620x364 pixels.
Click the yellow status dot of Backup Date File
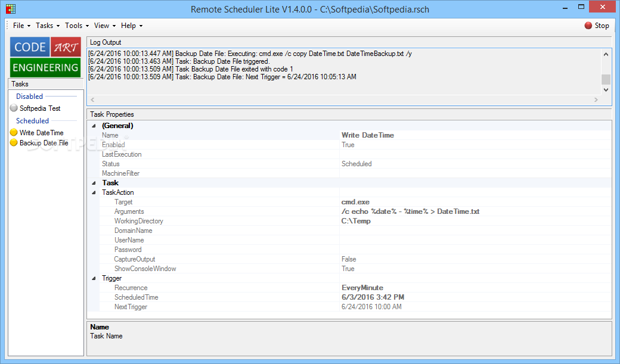pos(14,142)
